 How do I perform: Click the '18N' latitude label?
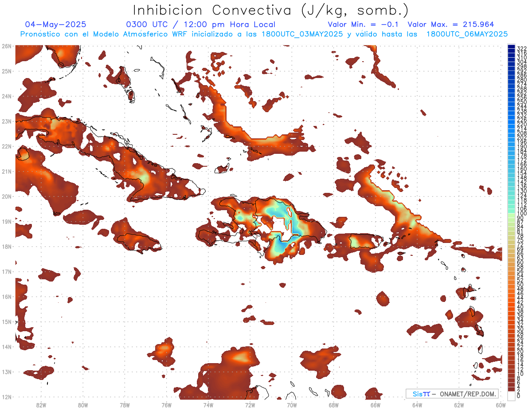pos(7,247)
